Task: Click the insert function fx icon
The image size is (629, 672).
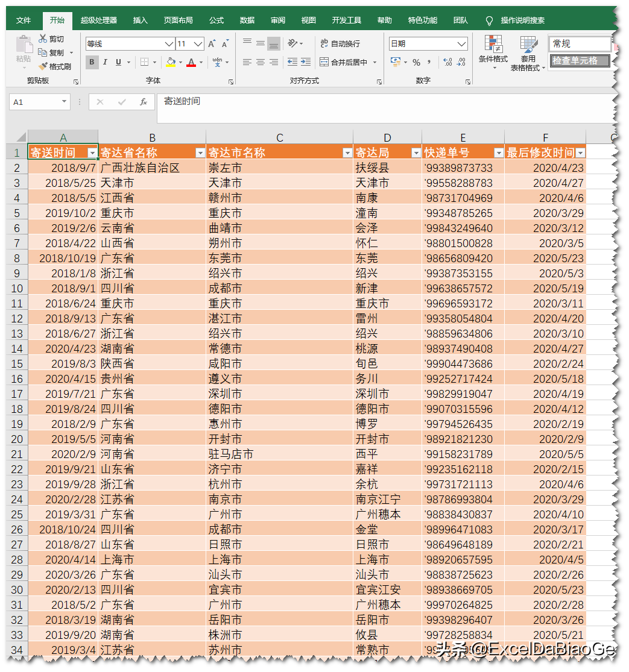Action: pos(143,102)
